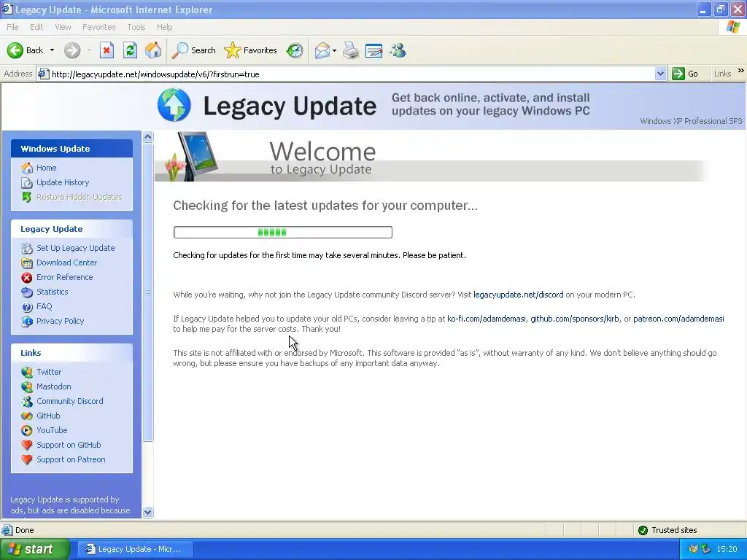Click the Twitter link
Viewport: 747px width, 560px height.
point(49,372)
